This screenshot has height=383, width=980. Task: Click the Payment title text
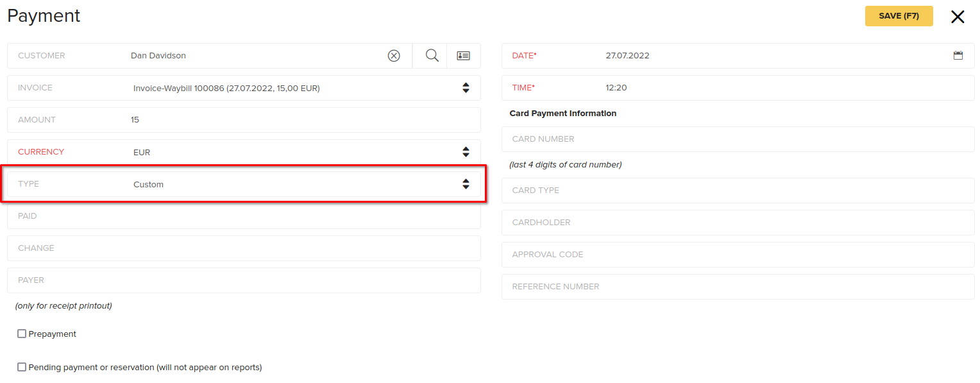[44, 16]
